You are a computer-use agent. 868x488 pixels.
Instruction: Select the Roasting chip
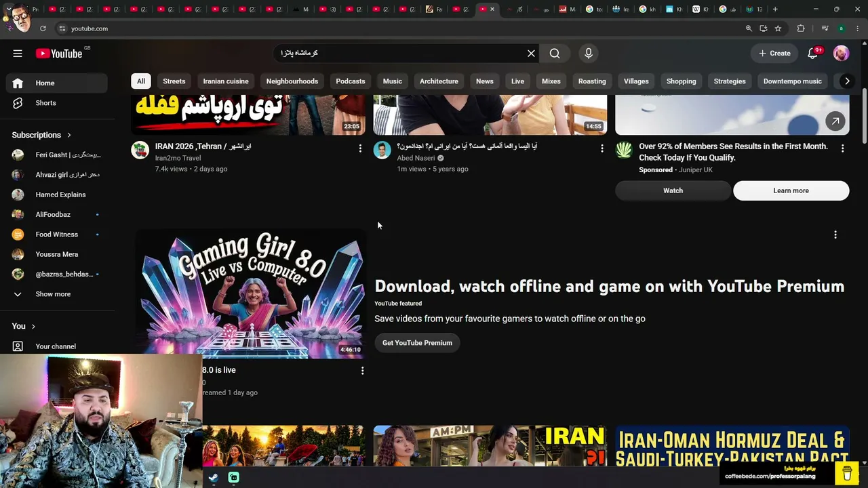(x=592, y=81)
